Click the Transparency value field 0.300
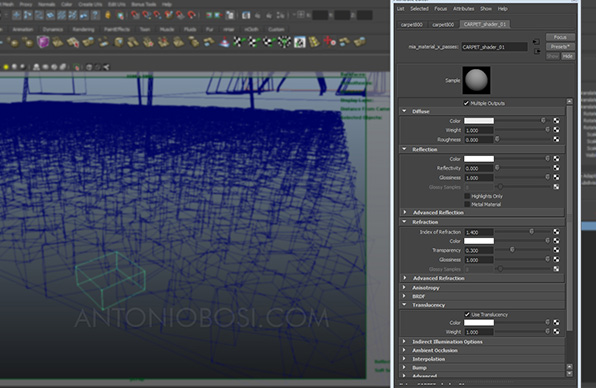 pyautogui.click(x=479, y=250)
